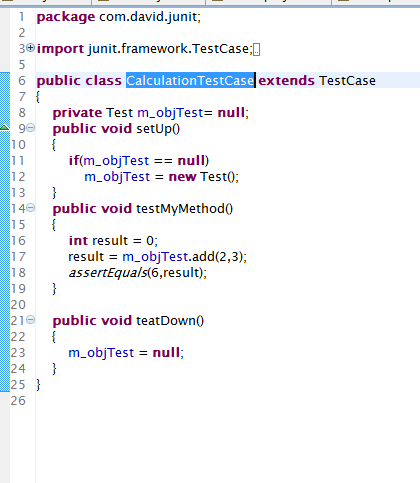
Task: Click the 'void' keyword on line 21
Action: [x=117, y=321]
